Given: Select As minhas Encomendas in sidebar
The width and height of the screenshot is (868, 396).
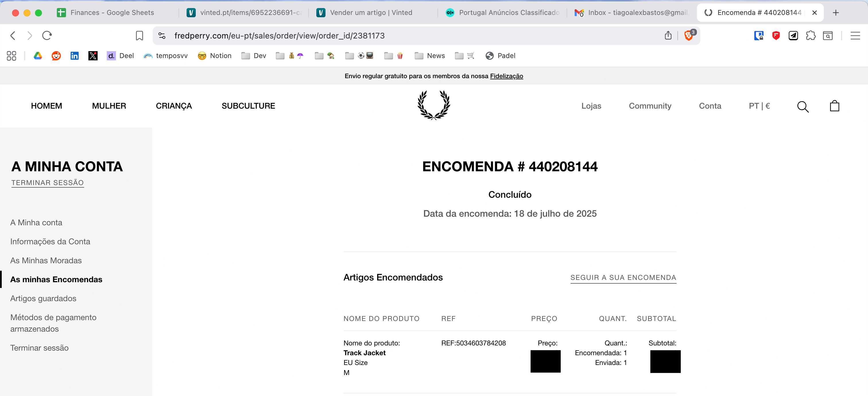Looking at the screenshot, I should pos(56,279).
